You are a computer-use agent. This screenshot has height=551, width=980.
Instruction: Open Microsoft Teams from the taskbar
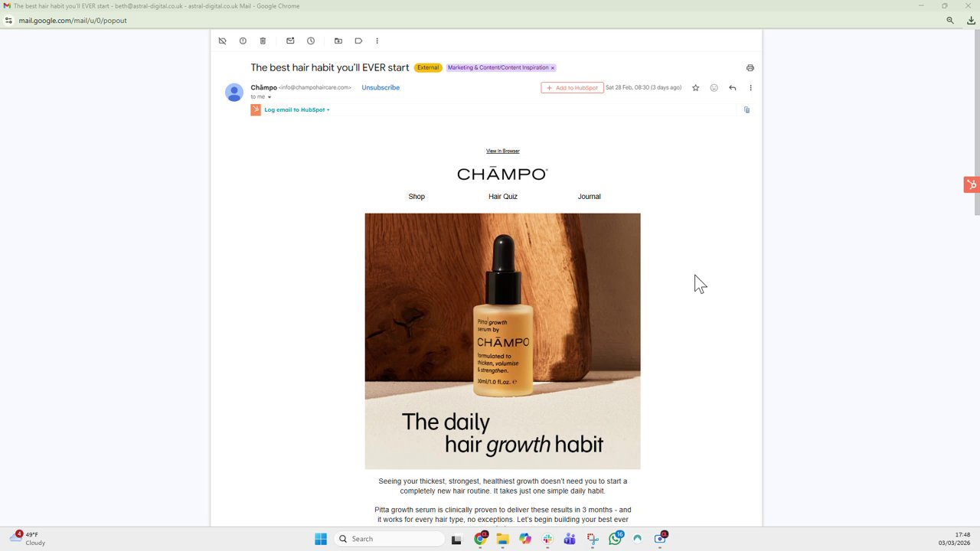coord(570,539)
